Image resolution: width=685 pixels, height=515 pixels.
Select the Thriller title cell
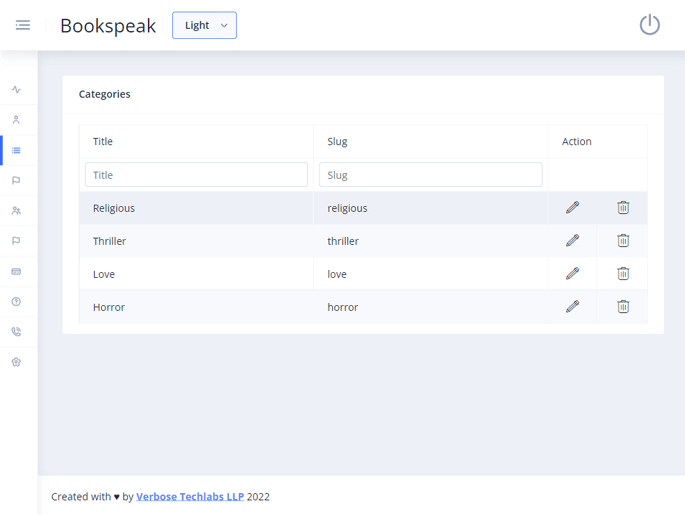pyautogui.click(x=196, y=241)
